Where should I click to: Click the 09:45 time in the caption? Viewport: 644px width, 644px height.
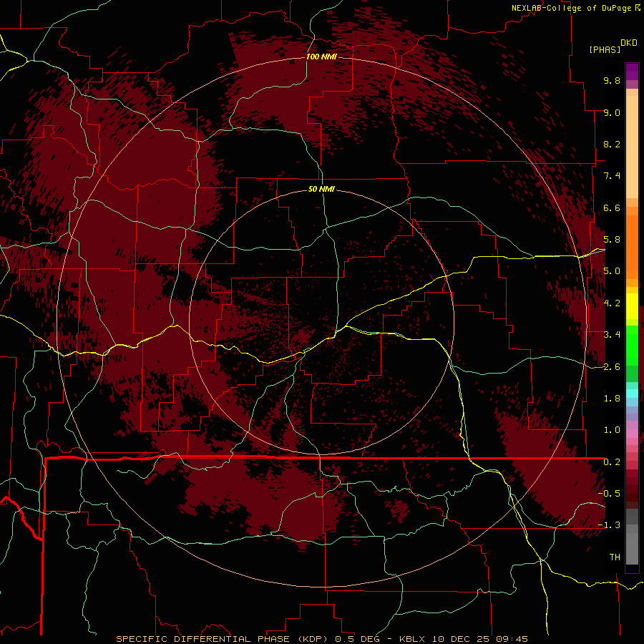point(512,639)
